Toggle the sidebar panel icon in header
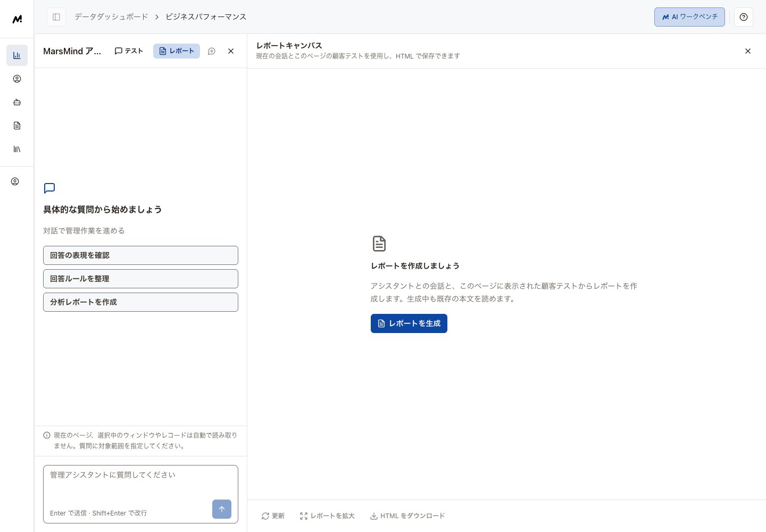 (x=56, y=17)
